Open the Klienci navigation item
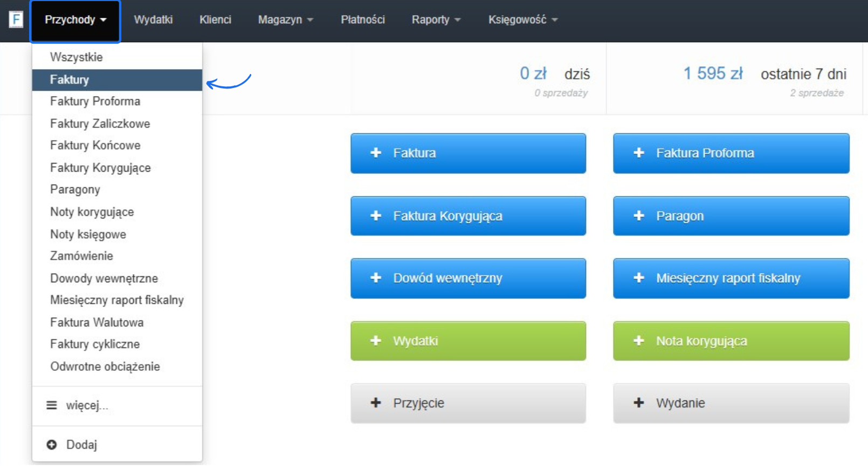This screenshot has height=470, width=868. click(x=215, y=20)
